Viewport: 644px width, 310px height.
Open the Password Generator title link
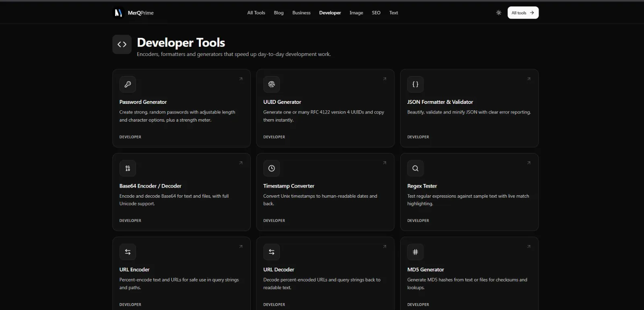coord(143,102)
